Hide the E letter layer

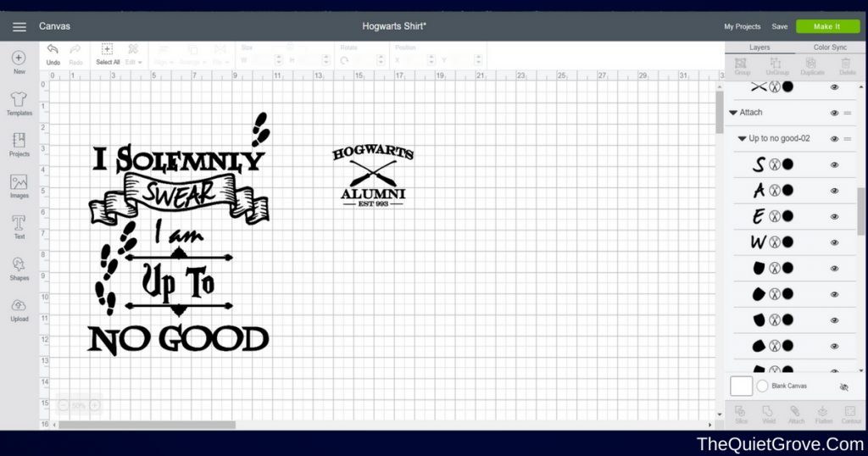coord(834,217)
